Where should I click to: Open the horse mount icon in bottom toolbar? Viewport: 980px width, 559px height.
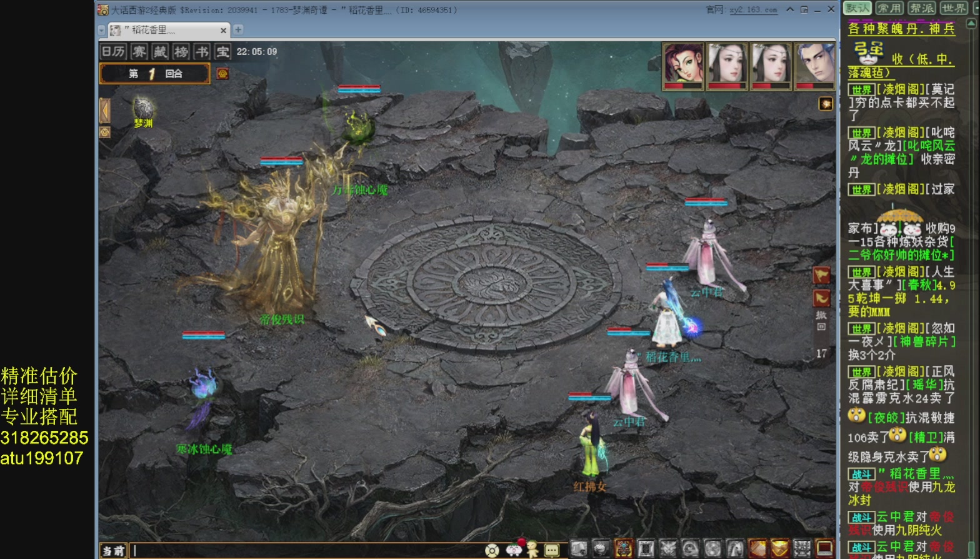734,549
